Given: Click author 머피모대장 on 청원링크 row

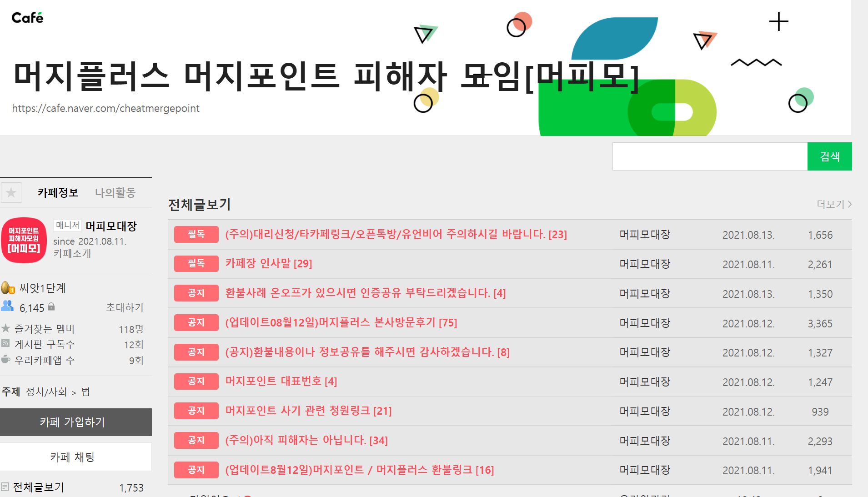Looking at the screenshot, I should pos(645,411).
